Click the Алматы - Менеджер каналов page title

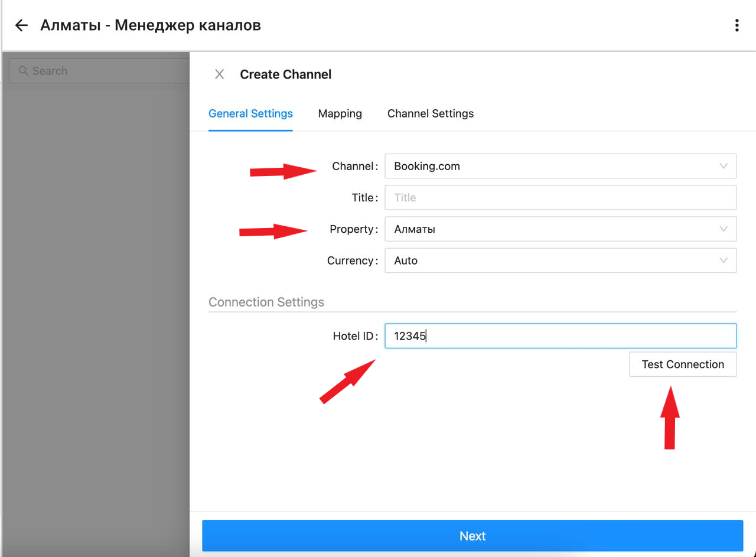151,25
